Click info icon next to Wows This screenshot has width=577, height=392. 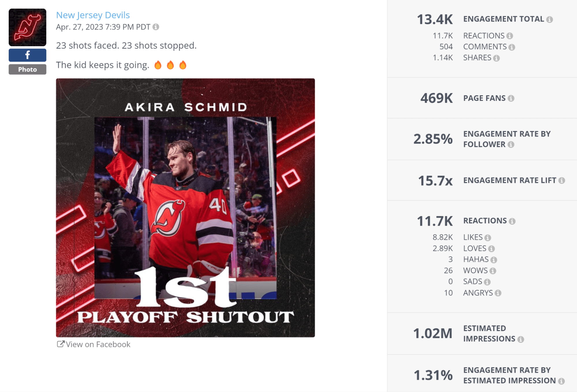[493, 271]
